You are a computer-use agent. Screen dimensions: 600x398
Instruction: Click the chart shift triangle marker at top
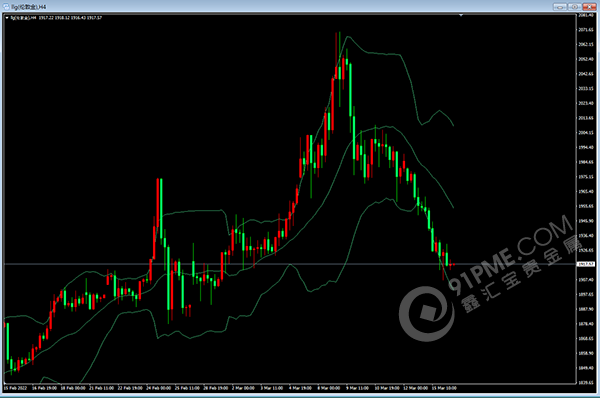[461, 15]
